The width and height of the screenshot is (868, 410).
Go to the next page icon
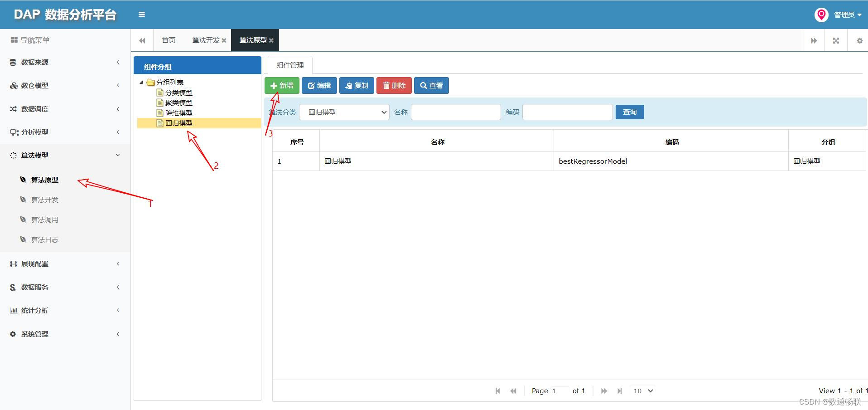(x=604, y=391)
